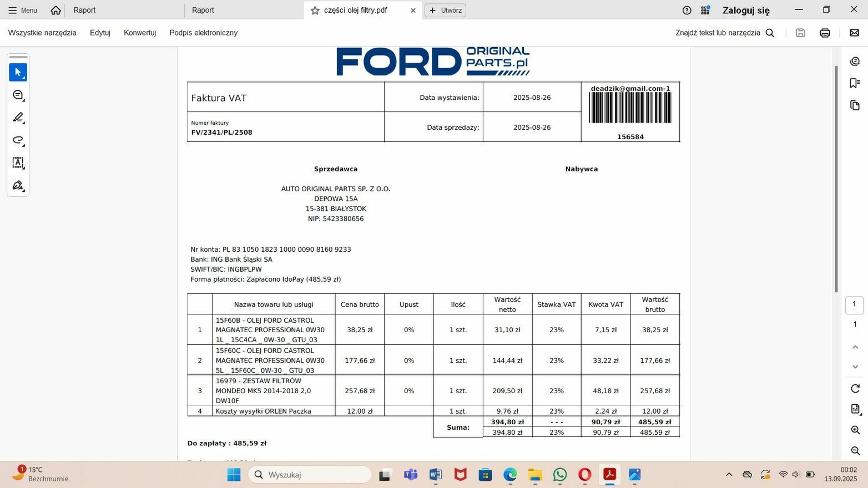Open the Acrobat home icon
Image resolution: width=868 pixels, height=488 pixels.
point(55,10)
